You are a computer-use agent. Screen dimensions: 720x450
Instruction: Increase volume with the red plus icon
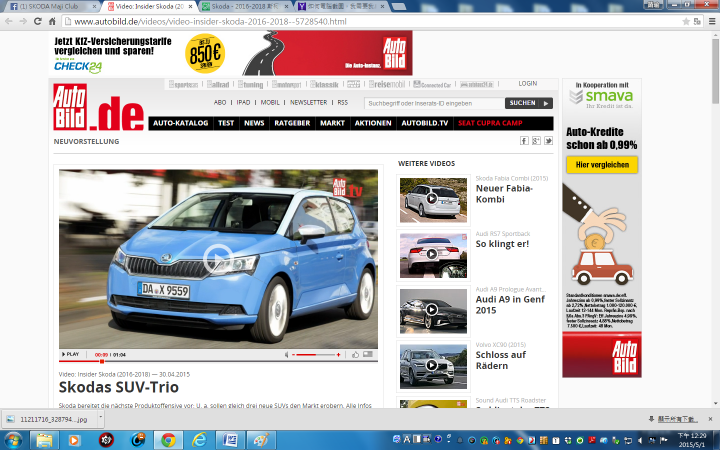click(338, 354)
